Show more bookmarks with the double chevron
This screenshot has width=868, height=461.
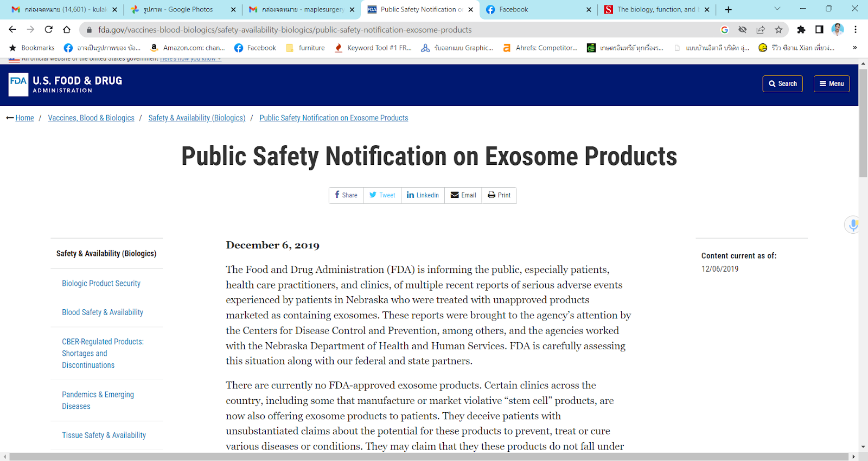[854, 48]
